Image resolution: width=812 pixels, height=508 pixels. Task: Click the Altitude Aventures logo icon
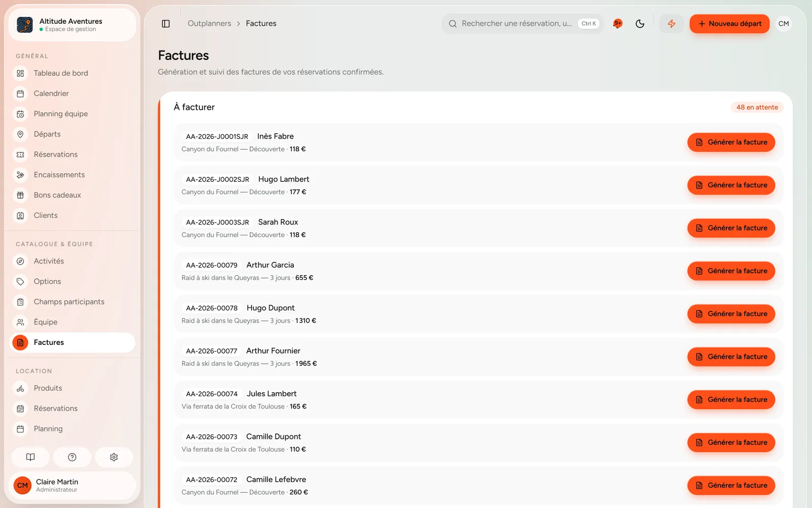(25, 25)
